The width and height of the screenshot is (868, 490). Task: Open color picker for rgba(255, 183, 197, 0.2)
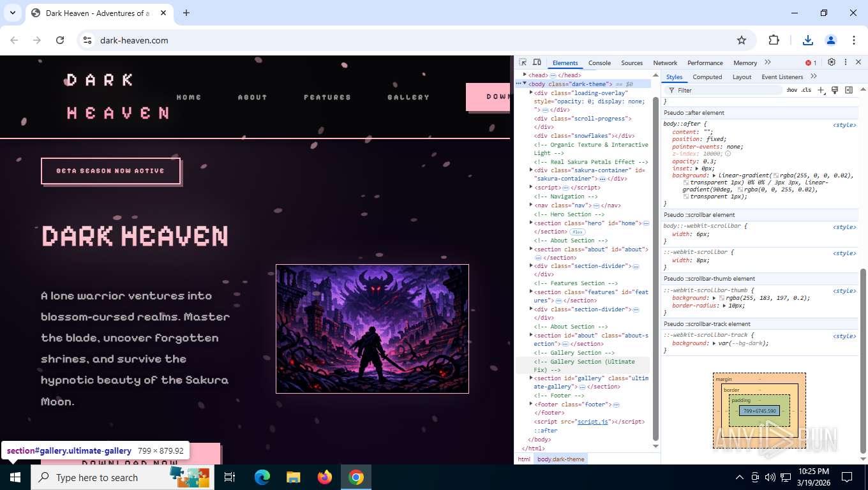(x=722, y=298)
